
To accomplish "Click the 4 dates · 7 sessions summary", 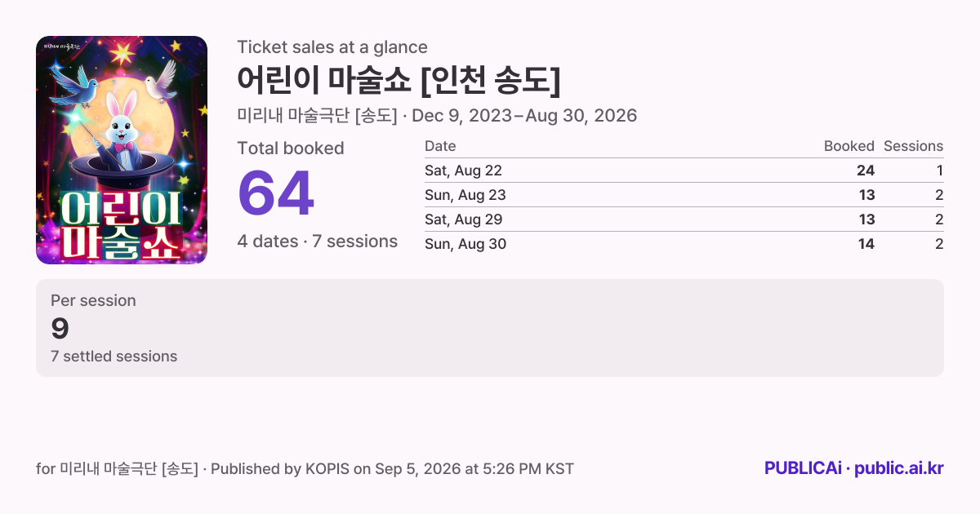I will point(318,241).
